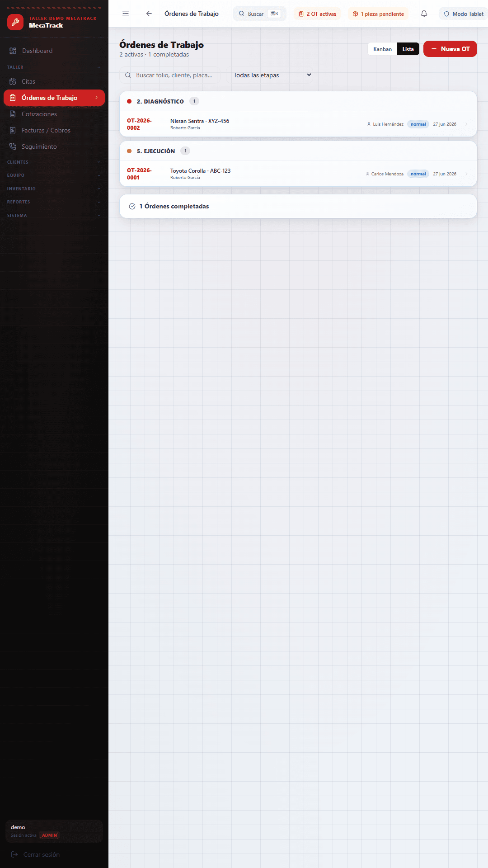Click the red DIAGNÓSTICO stage dot
Image resolution: width=488 pixels, height=868 pixels.
(129, 101)
